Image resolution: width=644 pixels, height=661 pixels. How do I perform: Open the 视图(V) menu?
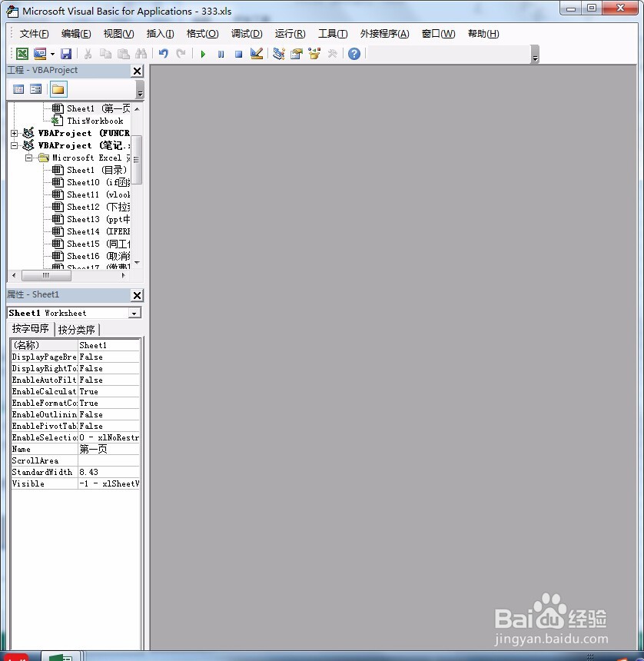coord(118,34)
